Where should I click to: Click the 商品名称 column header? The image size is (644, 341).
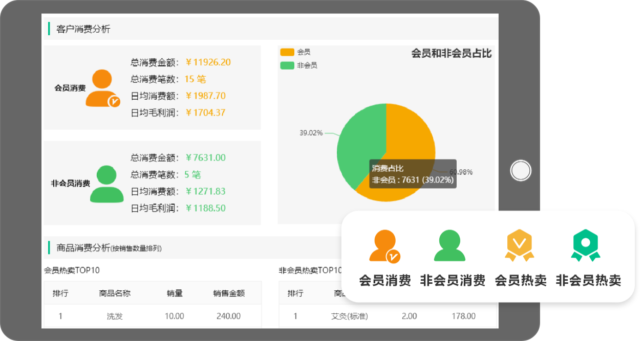coord(115,293)
